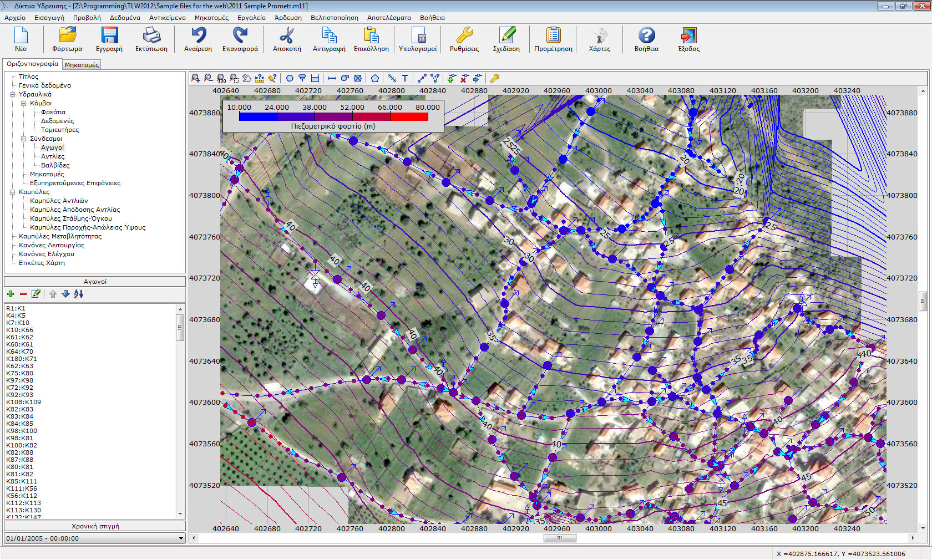Viewport: 932px width, 560px height.
Task: Click the Φόρτωμα load button
Action: pos(67,39)
